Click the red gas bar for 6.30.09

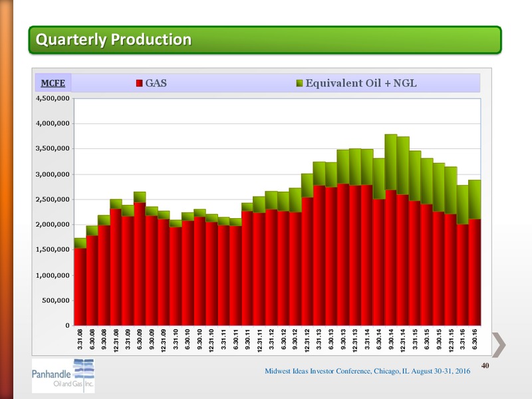pos(140,264)
